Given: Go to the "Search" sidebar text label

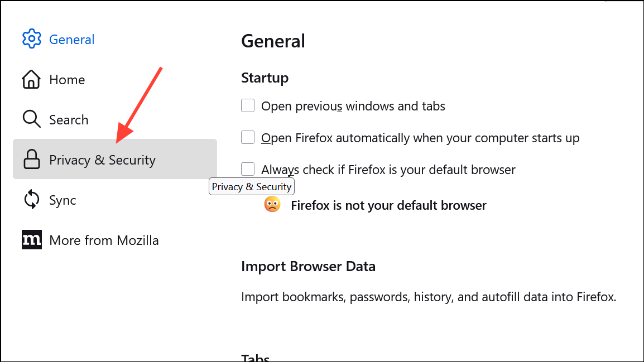Looking at the screenshot, I should (69, 120).
